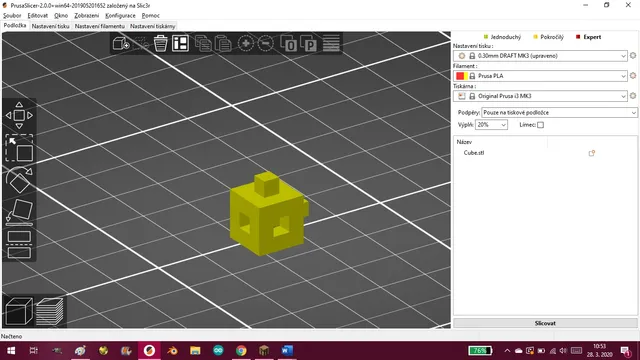Switch to the Podložka tab
Screen dimensions: 640x360
(x=15, y=26)
